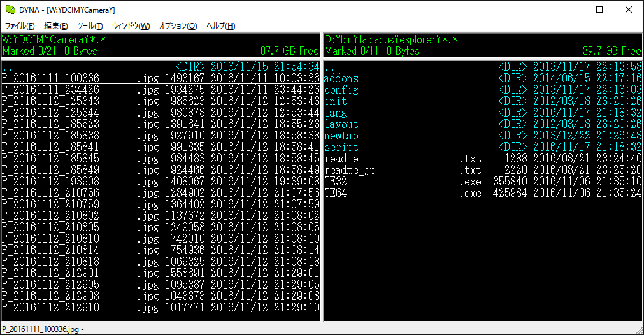Open the ウィンドウ(W) menu
The width and height of the screenshot is (644, 335).
click(x=131, y=26)
